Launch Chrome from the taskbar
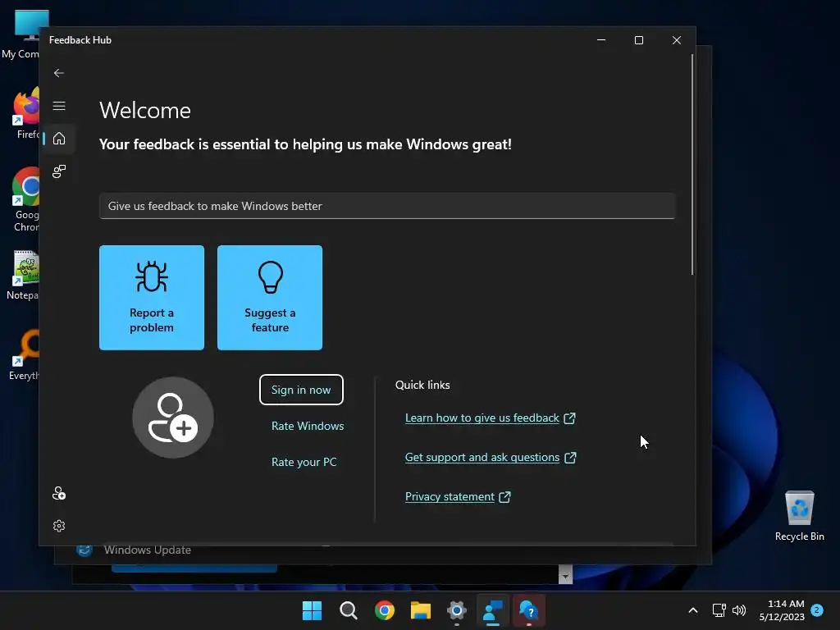Image resolution: width=840 pixels, height=630 pixels. coord(384,610)
